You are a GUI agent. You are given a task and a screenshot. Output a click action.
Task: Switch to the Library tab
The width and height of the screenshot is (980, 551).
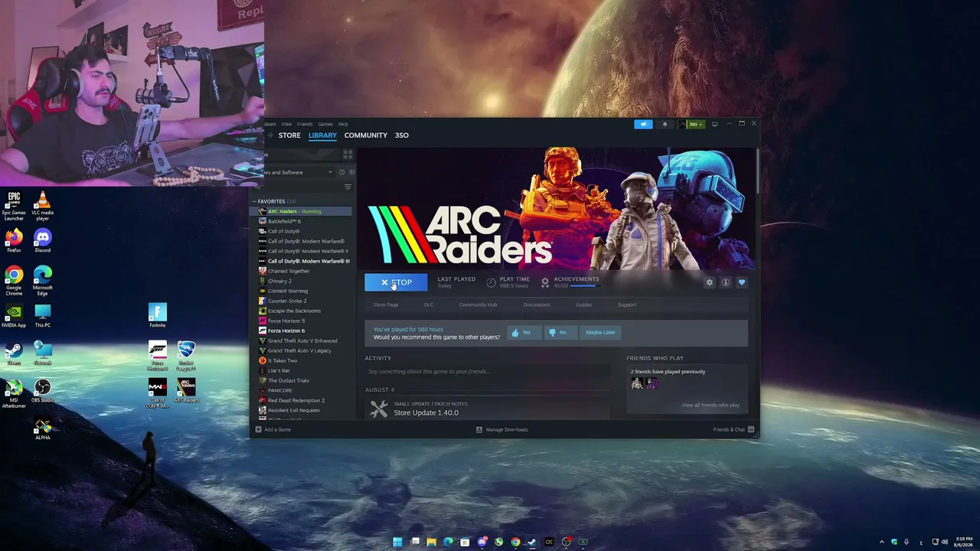(x=322, y=135)
